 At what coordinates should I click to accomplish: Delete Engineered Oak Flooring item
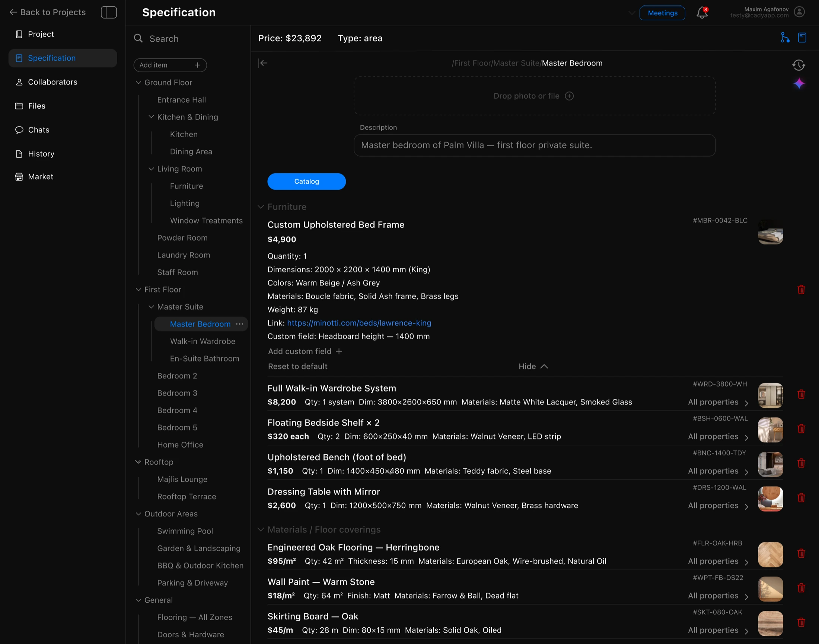coord(801,554)
